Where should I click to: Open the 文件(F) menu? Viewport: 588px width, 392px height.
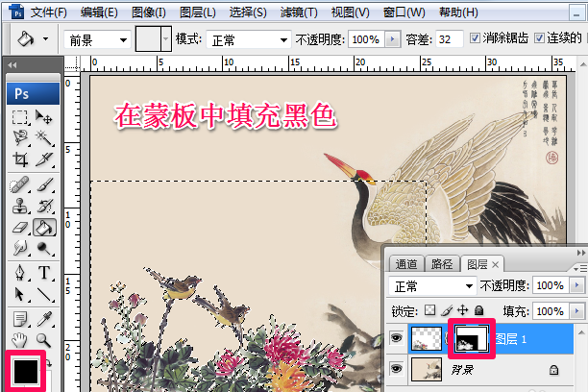[48, 12]
